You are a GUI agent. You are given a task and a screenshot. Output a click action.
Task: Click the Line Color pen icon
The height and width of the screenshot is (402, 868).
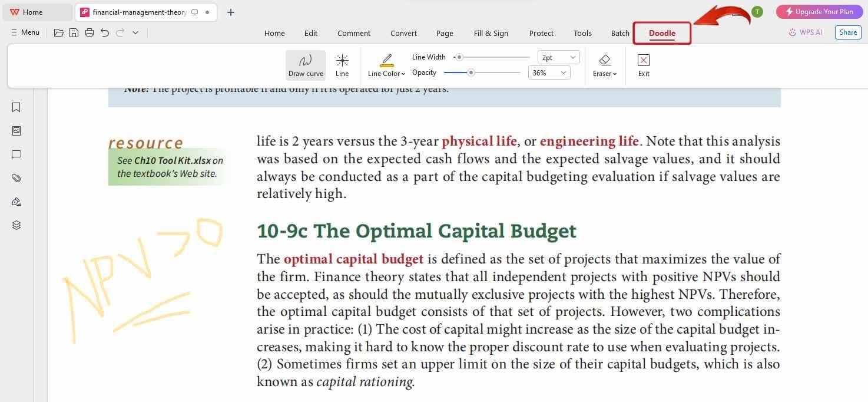pos(386,60)
